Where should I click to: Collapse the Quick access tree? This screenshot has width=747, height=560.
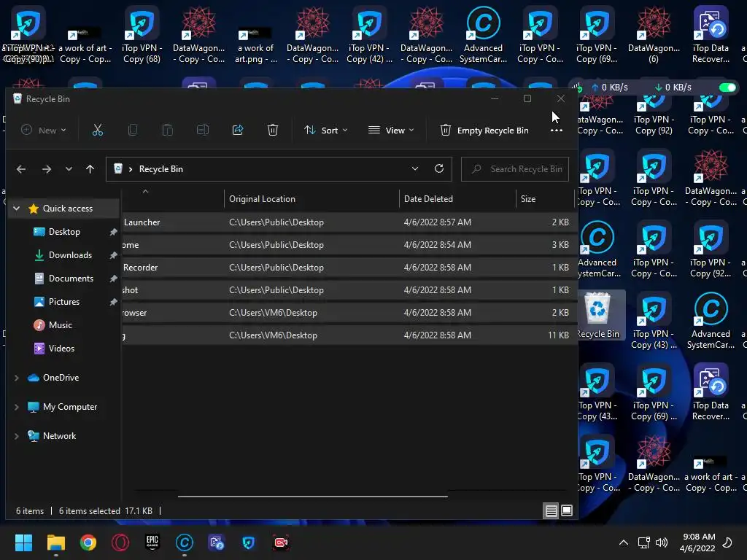(17, 209)
